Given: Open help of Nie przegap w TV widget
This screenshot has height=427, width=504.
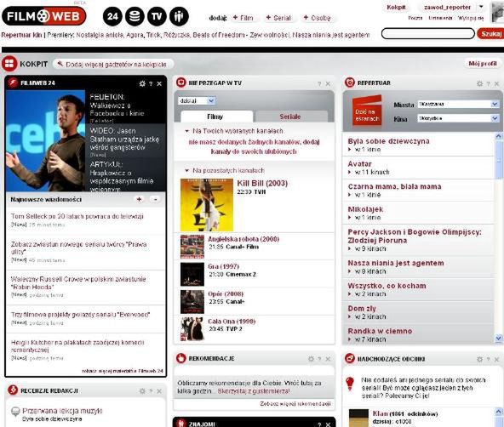Looking at the screenshot, I should pyautogui.click(x=319, y=84).
